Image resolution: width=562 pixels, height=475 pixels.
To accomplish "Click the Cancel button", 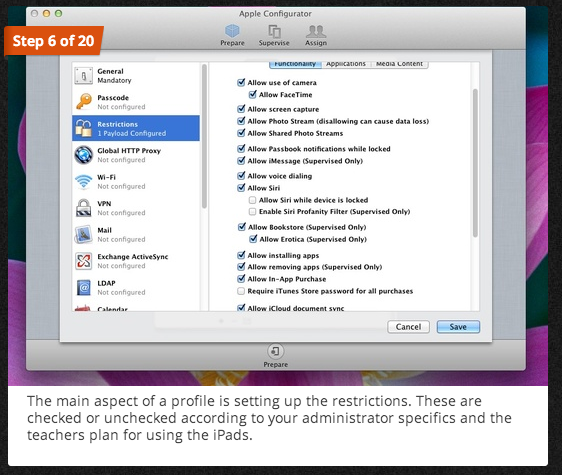I will point(408,327).
